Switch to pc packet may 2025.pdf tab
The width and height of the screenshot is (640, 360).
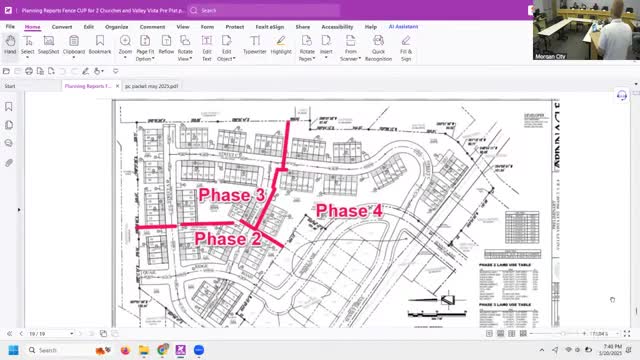[151, 86]
